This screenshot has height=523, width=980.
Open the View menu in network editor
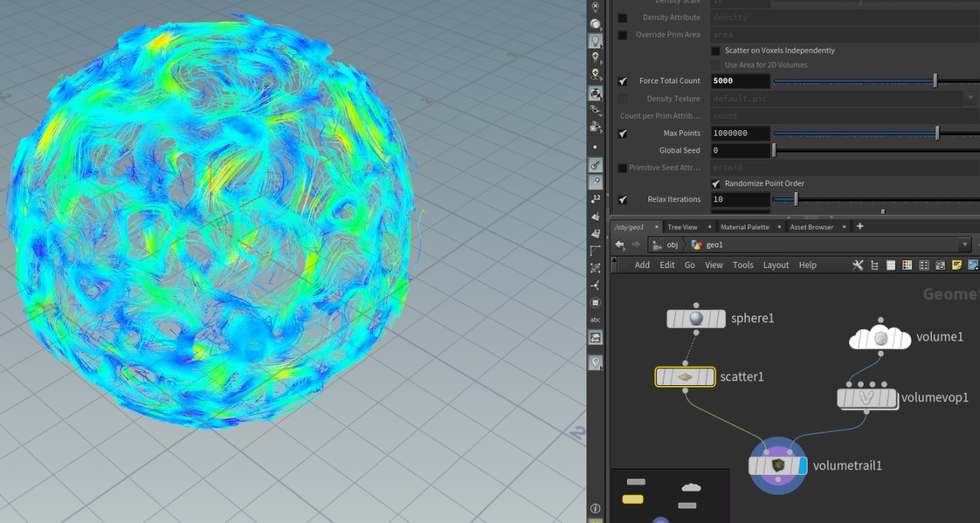(714, 265)
